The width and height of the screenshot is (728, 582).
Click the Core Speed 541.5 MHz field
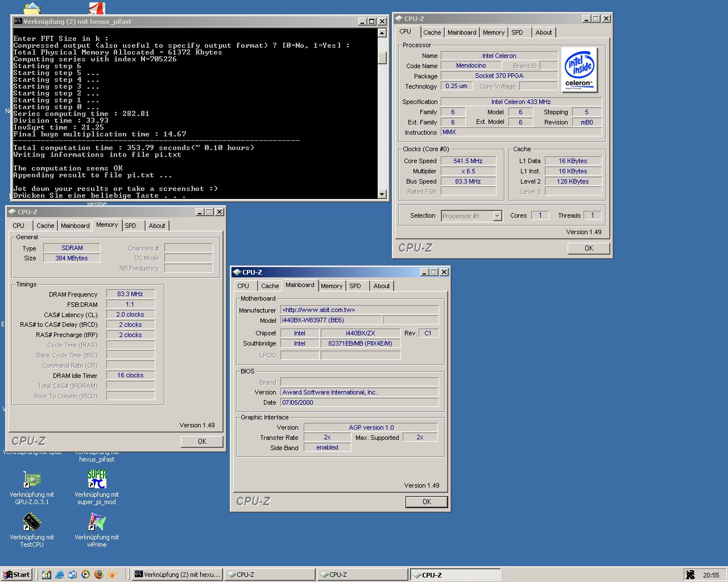tap(468, 161)
